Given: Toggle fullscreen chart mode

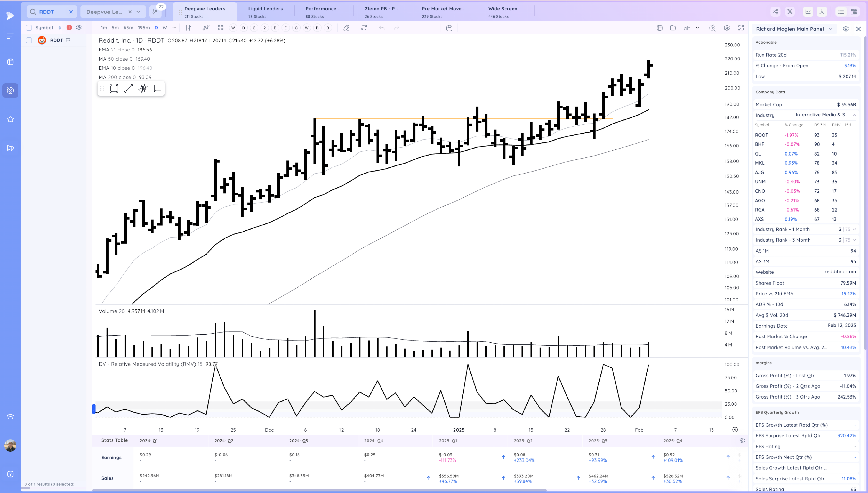Looking at the screenshot, I should tap(741, 28).
